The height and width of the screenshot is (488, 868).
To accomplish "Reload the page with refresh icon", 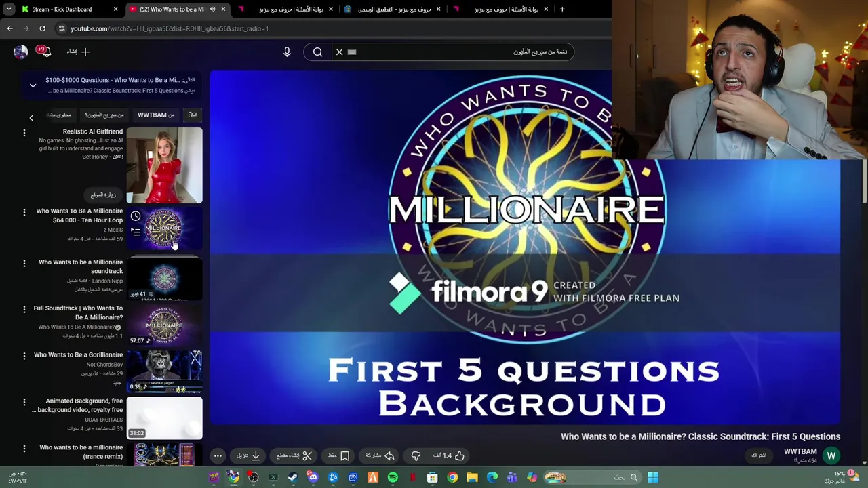I will click(x=42, y=28).
